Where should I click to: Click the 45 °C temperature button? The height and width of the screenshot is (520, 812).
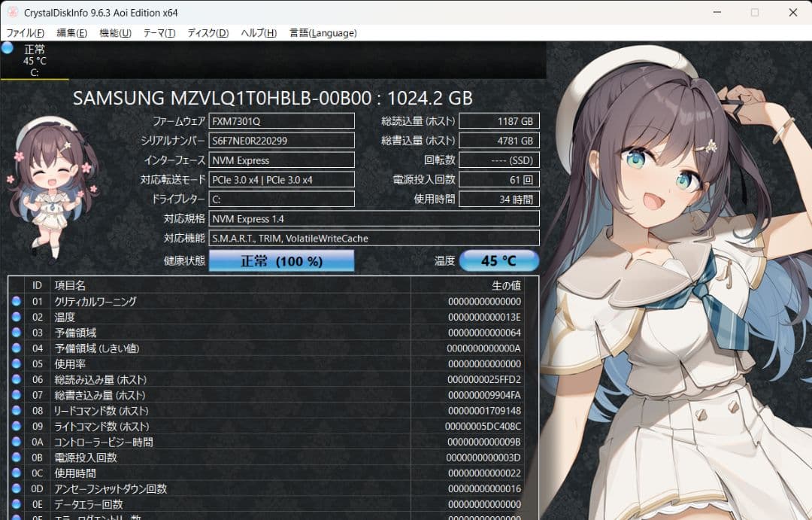tap(498, 261)
